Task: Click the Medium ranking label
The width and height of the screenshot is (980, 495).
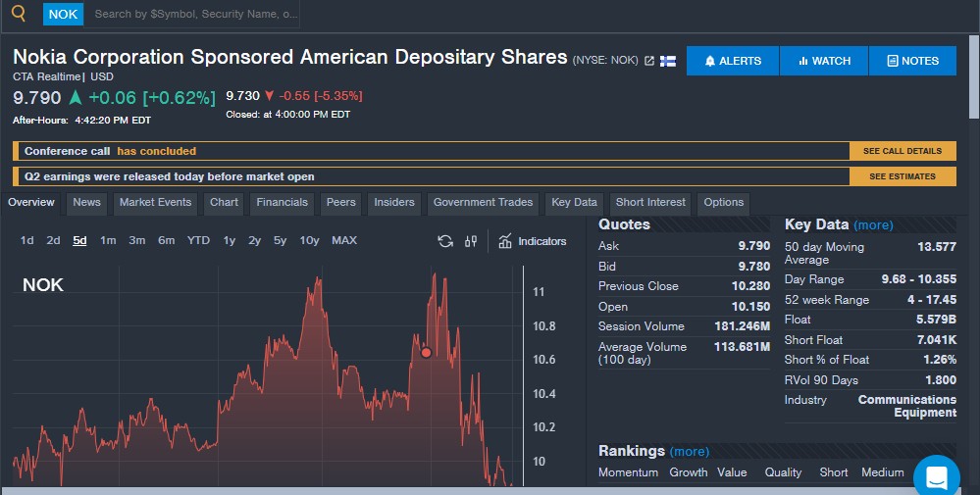Action: pos(883,472)
